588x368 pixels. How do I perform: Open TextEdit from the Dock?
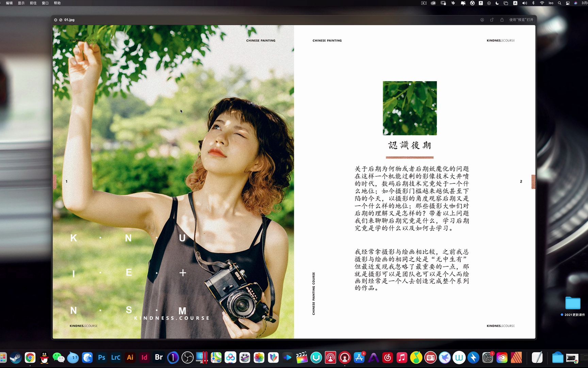[537, 357]
